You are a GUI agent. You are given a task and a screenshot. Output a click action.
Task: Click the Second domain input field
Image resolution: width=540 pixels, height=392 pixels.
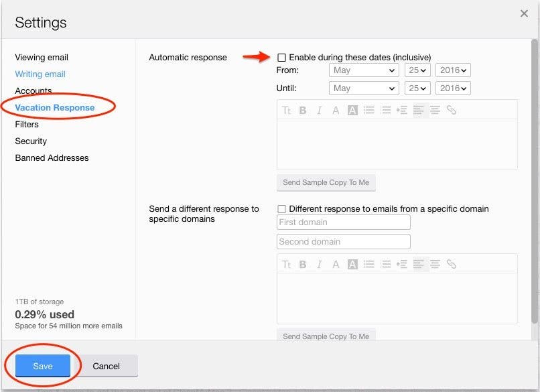[x=343, y=241]
